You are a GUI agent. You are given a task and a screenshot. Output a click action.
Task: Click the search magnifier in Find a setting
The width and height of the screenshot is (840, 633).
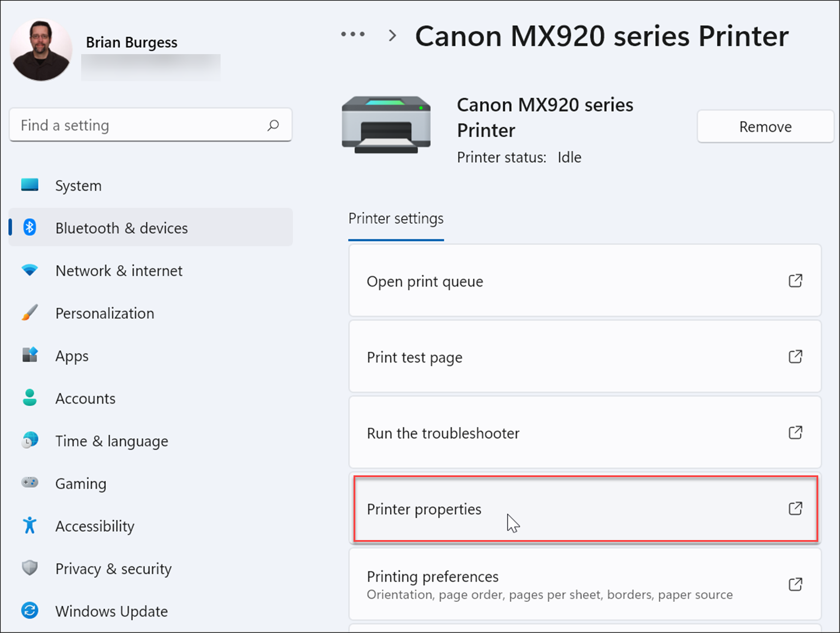tap(273, 125)
